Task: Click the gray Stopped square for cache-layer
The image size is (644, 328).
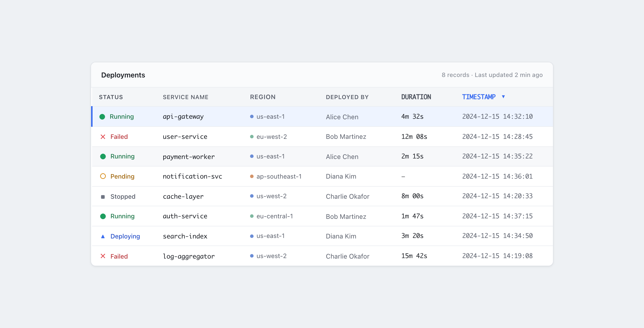Action: click(x=103, y=197)
